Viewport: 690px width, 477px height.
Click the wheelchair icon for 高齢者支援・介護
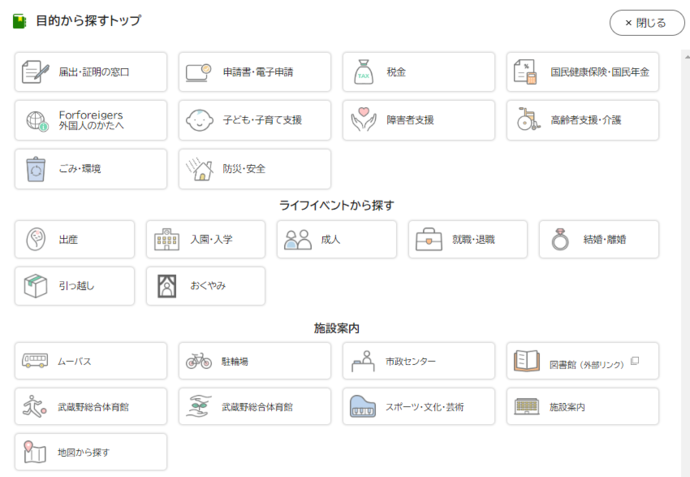528,119
